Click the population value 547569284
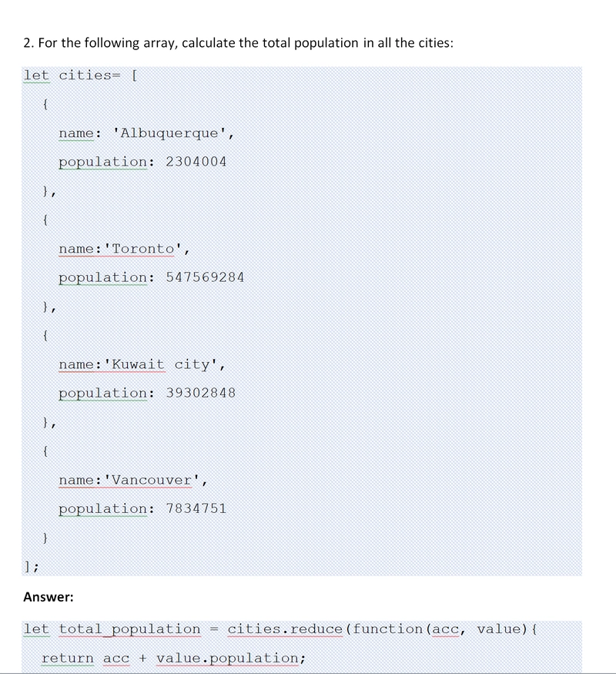The image size is (616, 674). pos(205,277)
